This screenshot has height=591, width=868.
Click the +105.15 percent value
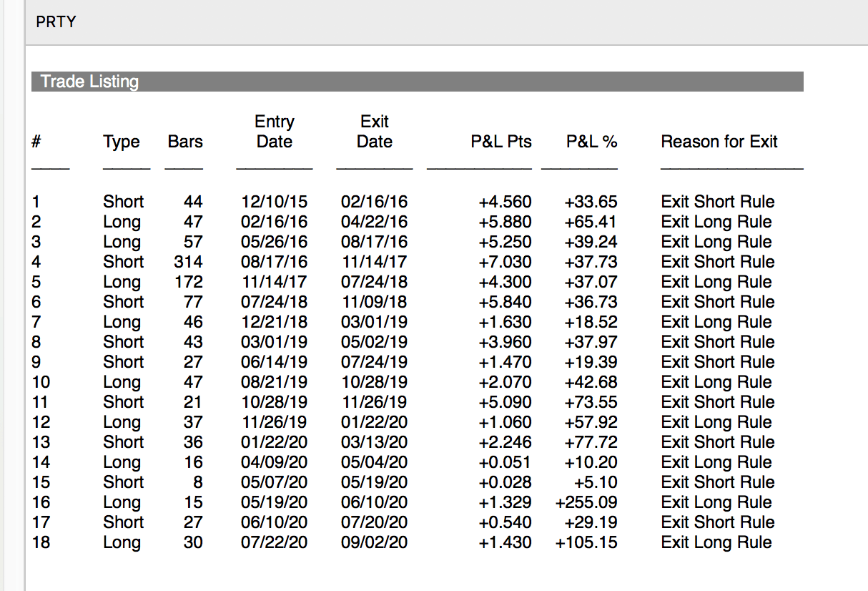(x=586, y=542)
